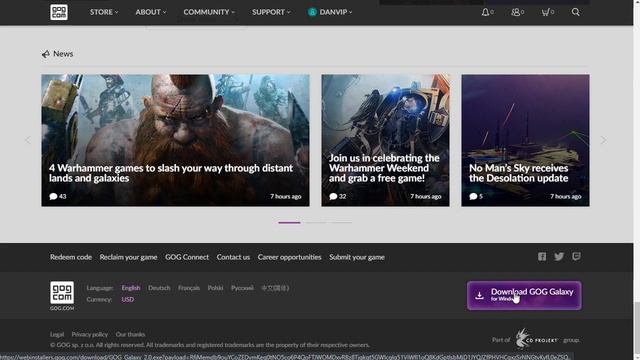Download GOG Galaxy for Windows
Image resolution: width=640 pixels, height=360 pixels.
click(524, 295)
